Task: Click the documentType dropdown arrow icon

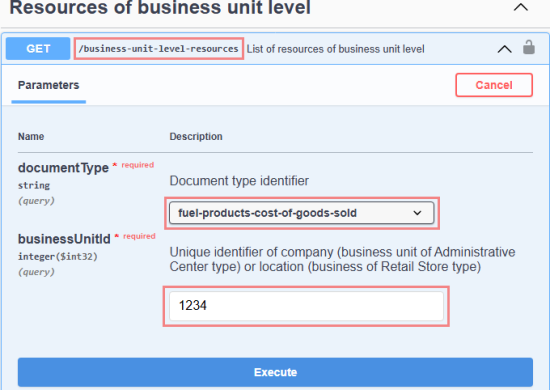Action: pyautogui.click(x=417, y=213)
